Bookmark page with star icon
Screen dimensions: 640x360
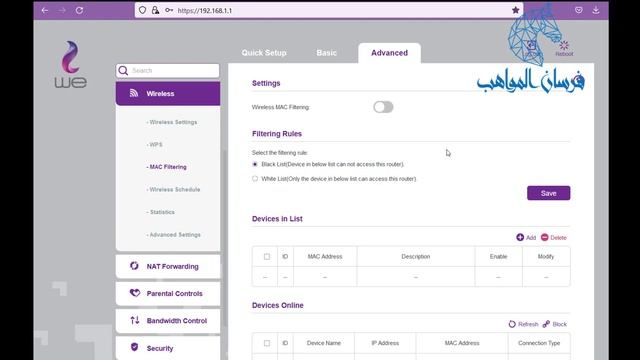point(516,10)
